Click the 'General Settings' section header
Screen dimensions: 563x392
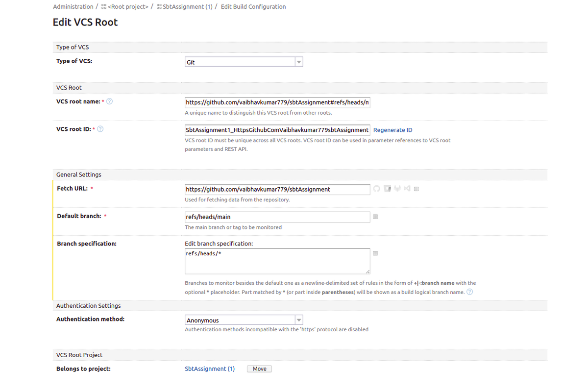(x=78, y=174)
